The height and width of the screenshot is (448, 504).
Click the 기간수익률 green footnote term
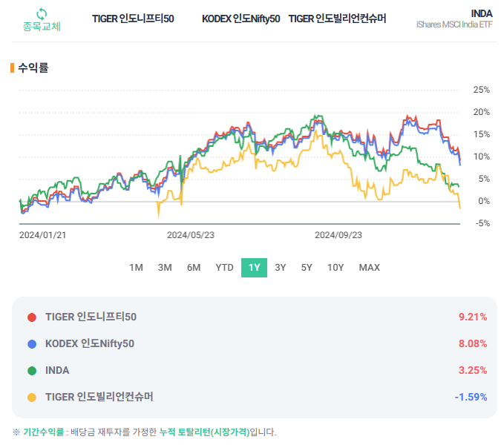43,432
